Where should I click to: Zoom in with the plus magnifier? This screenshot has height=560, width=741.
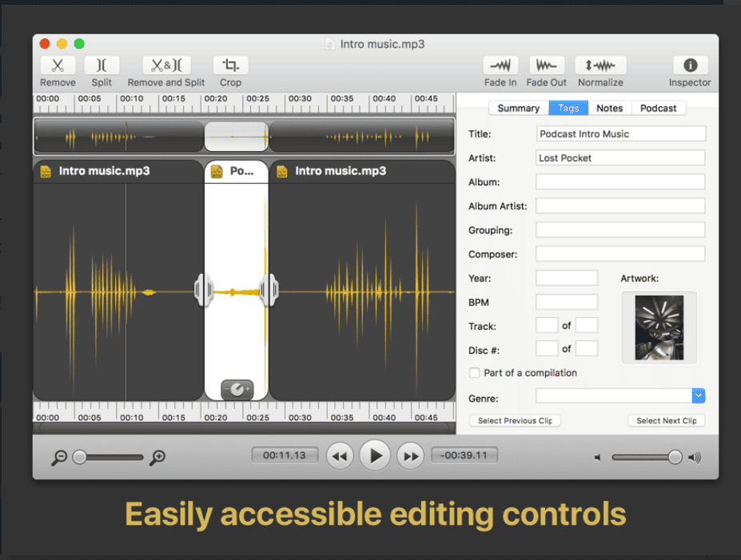click(x=157, y=457)
